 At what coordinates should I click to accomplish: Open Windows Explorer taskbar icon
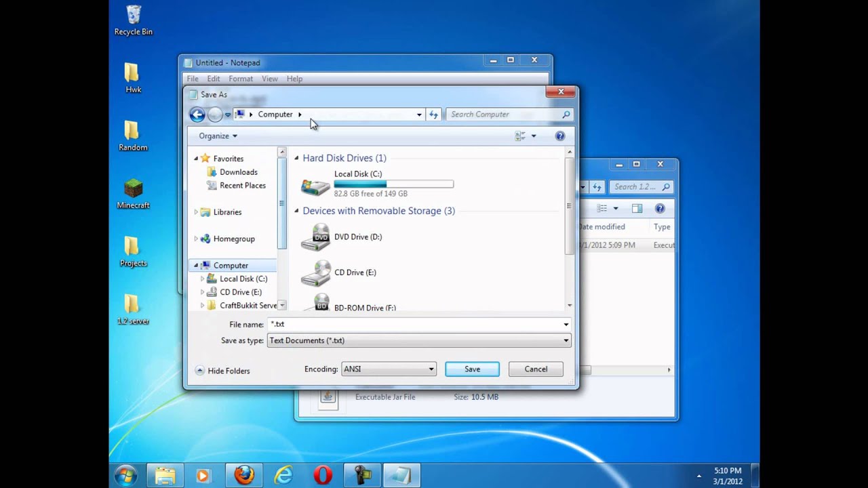pos(165,475)
